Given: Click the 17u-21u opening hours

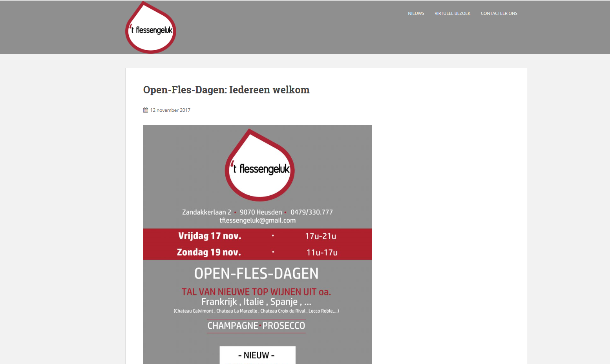Looking at the screenshot, I should (321, 236).
